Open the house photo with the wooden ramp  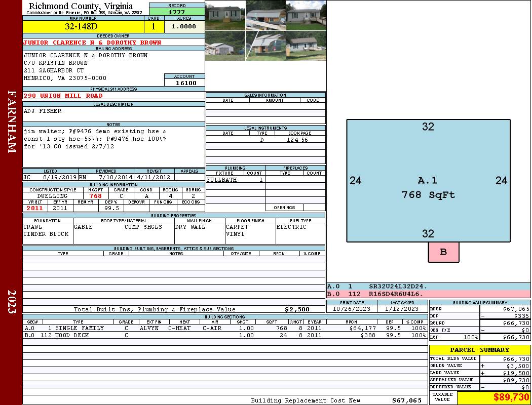(306, 15)
